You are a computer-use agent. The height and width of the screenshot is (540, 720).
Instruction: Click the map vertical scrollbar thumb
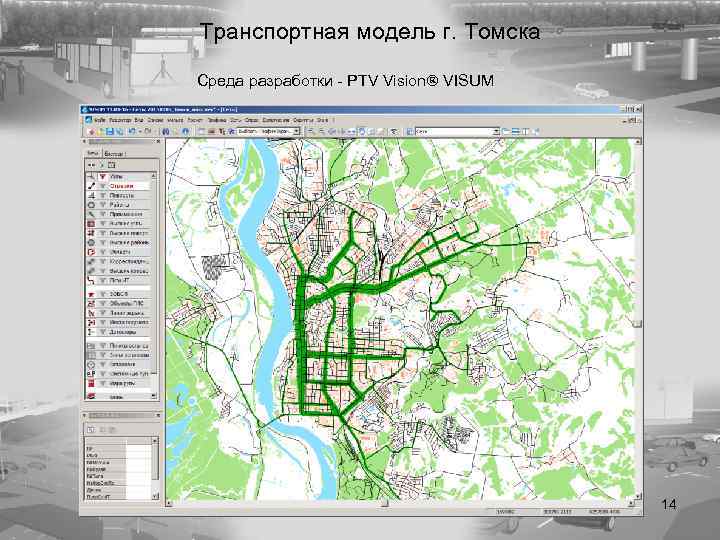[638, 323]
